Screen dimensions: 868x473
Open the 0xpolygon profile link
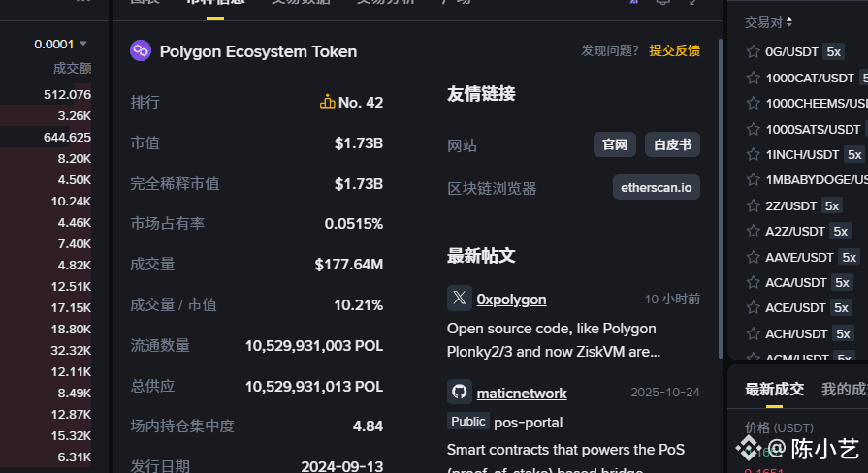tap(511, 300)
